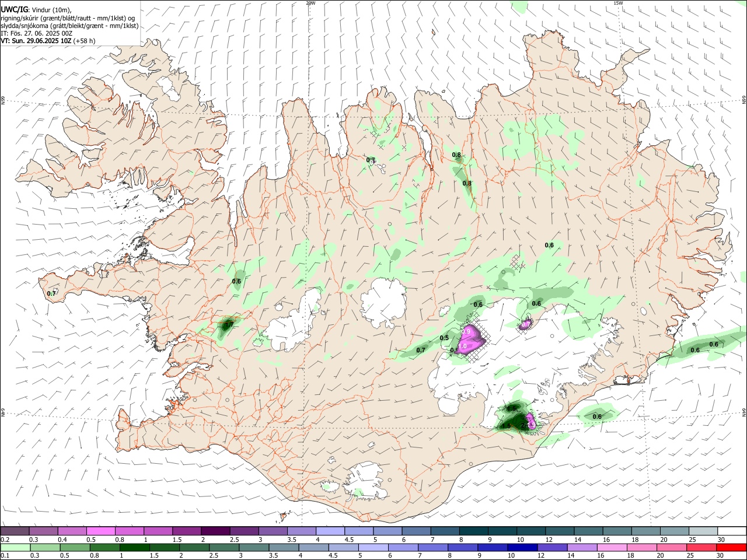This screenshot has height=560, width=747.
Task: Pick the red 30 swatch in bottom legend row
Action: coord(731,547)
